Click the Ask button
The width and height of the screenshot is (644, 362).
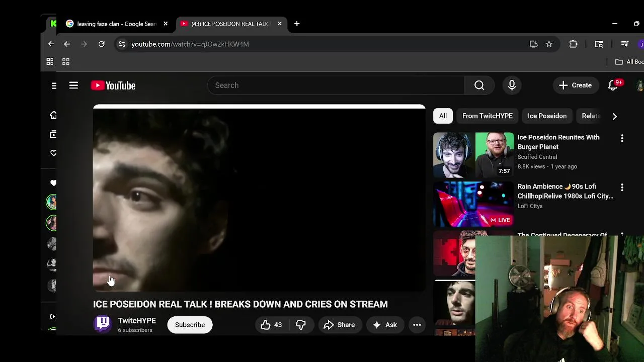(385, 325)
